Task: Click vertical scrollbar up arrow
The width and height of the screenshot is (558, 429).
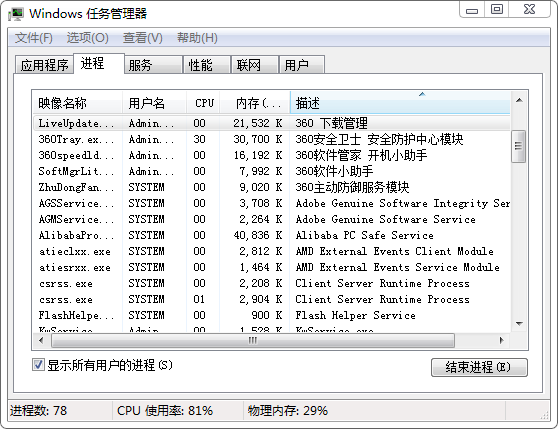Action: coord(519,100)
